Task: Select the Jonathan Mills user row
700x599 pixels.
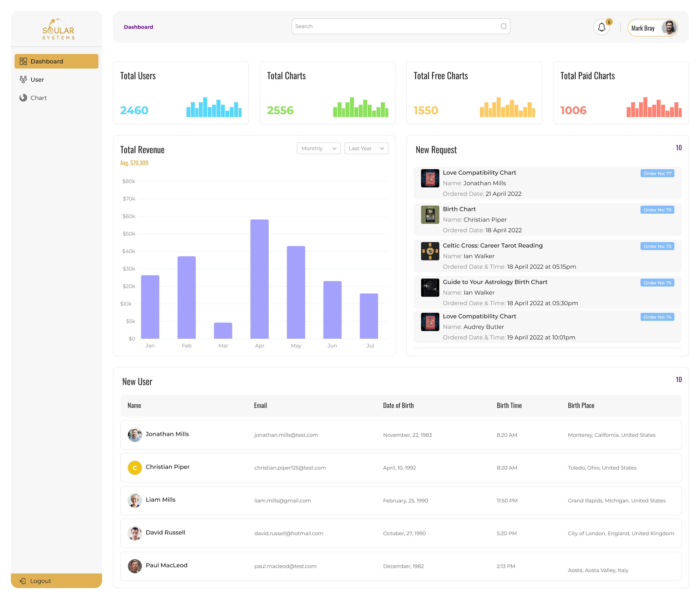Action: (x=401, y=435)
